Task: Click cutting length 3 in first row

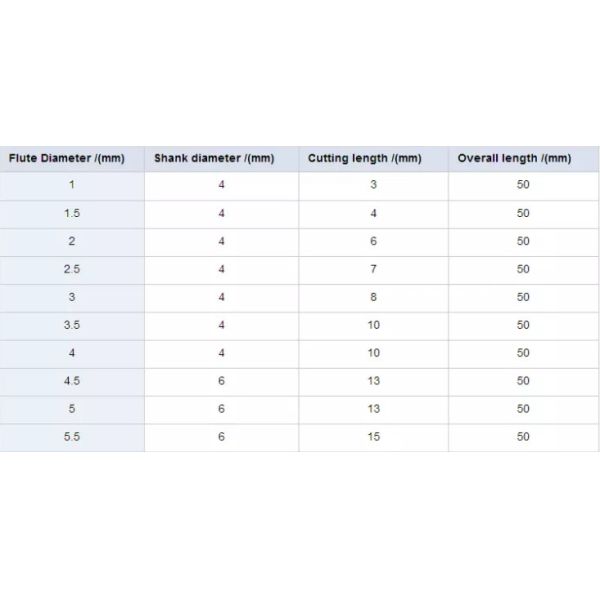Action: (x=373, y=185)
